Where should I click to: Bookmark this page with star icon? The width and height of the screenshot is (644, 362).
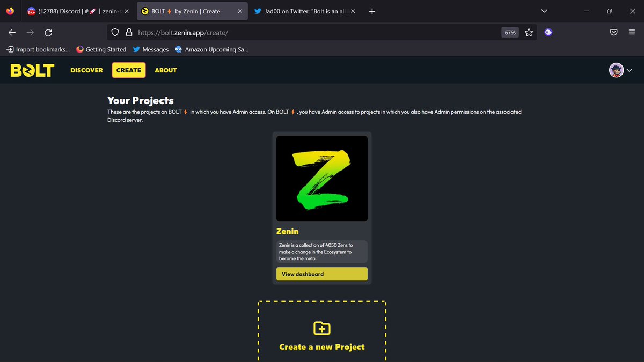529,33
